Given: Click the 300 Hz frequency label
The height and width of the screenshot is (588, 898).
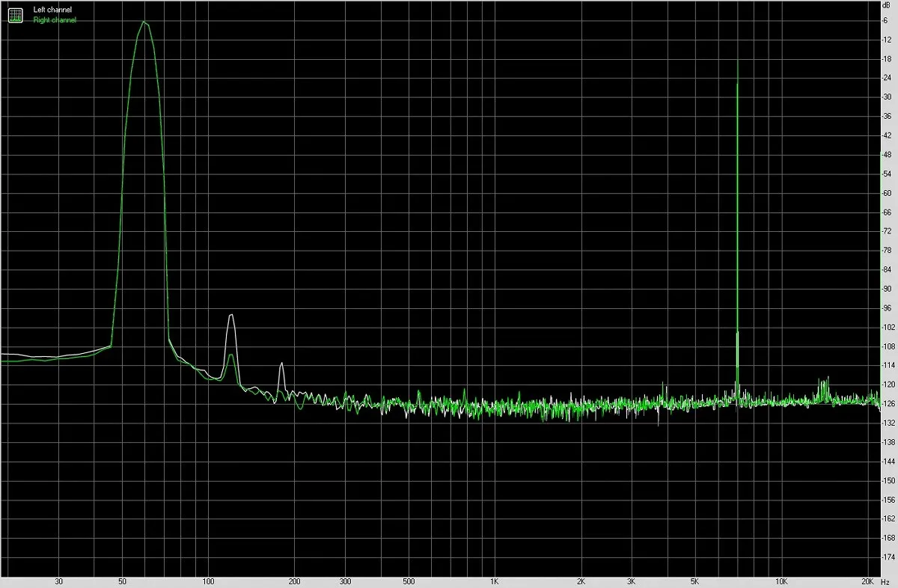Looking at the screenshot, I should pos(345,581).
